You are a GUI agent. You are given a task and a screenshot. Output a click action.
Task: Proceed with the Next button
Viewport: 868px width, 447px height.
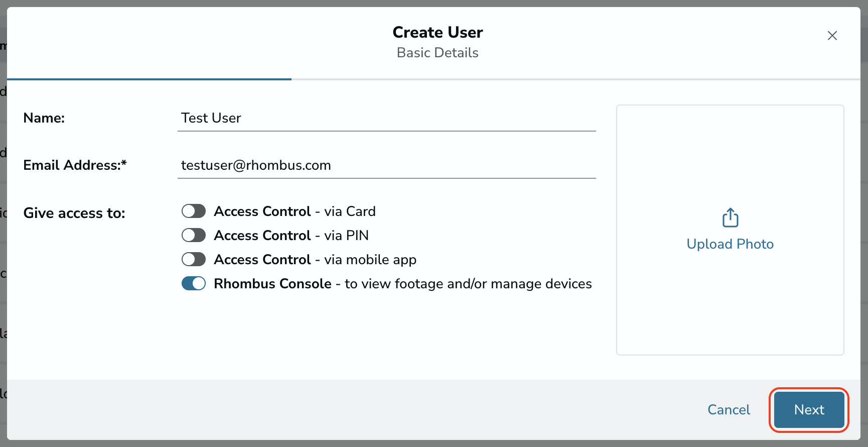(x=809, y=410)
